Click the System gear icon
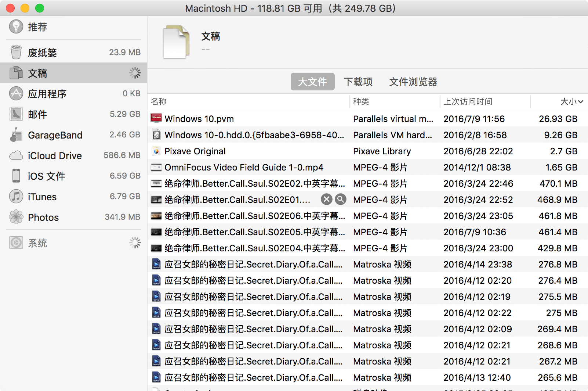588x391 pixels. (16, 243)
